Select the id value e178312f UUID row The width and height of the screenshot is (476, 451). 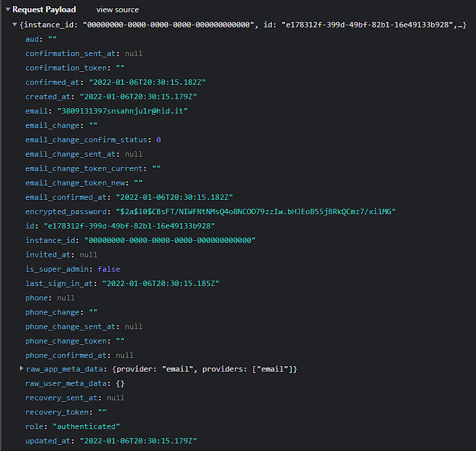coord(120,226)
